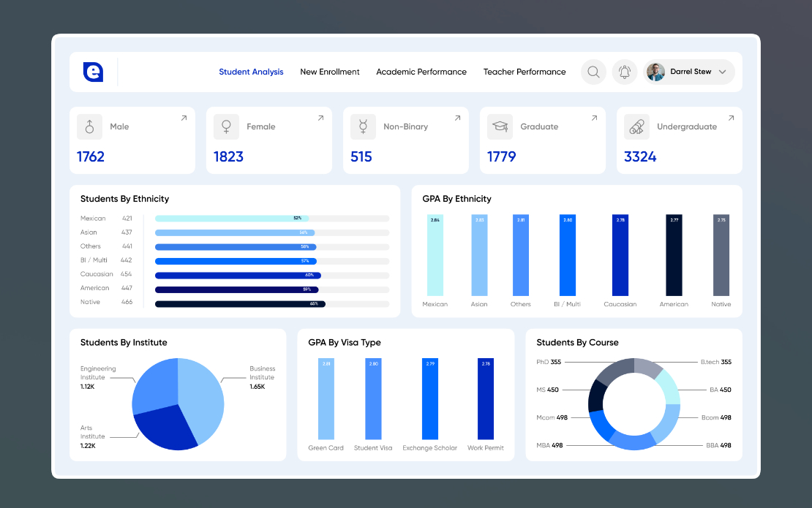
Task: Click the Others GPA bar
Action: coord(521,255)
